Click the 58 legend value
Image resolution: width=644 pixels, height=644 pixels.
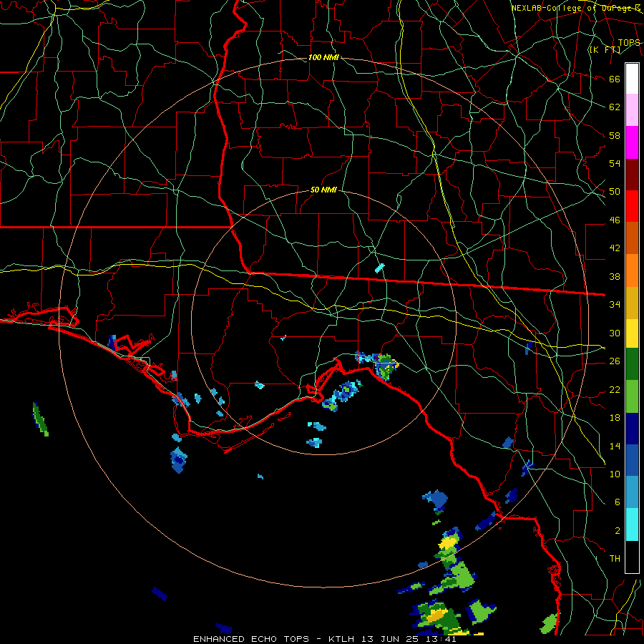pos(615,135)
